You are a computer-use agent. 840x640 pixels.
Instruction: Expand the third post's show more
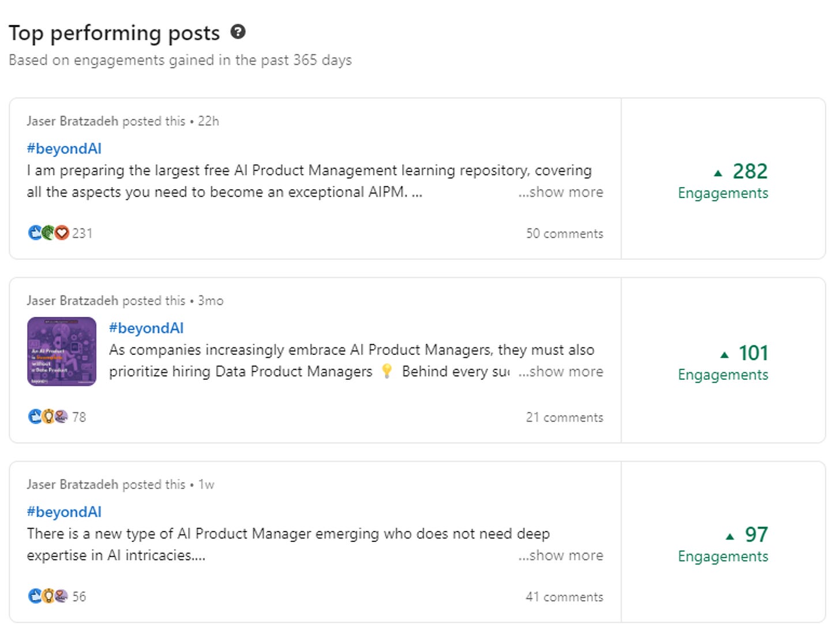[561, 555]
